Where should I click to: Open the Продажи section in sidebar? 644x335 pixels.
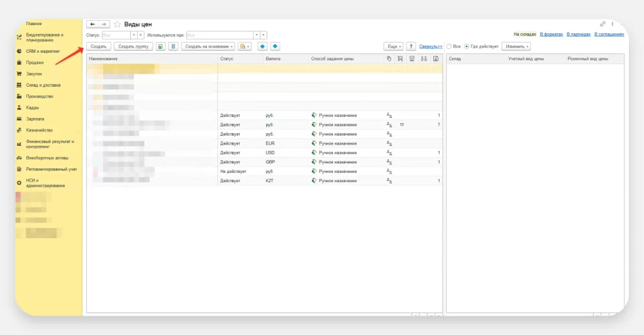tap(35, 62)
